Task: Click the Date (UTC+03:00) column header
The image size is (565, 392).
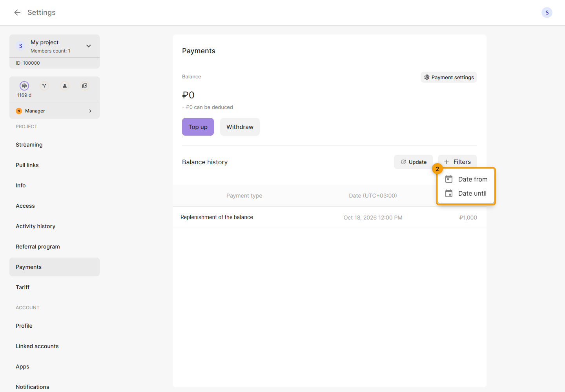Action: tap(373, 196)
